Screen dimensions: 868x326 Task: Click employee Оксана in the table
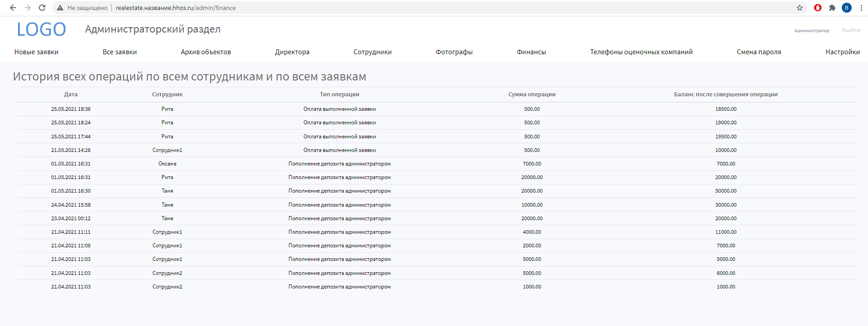click(167, 164)
